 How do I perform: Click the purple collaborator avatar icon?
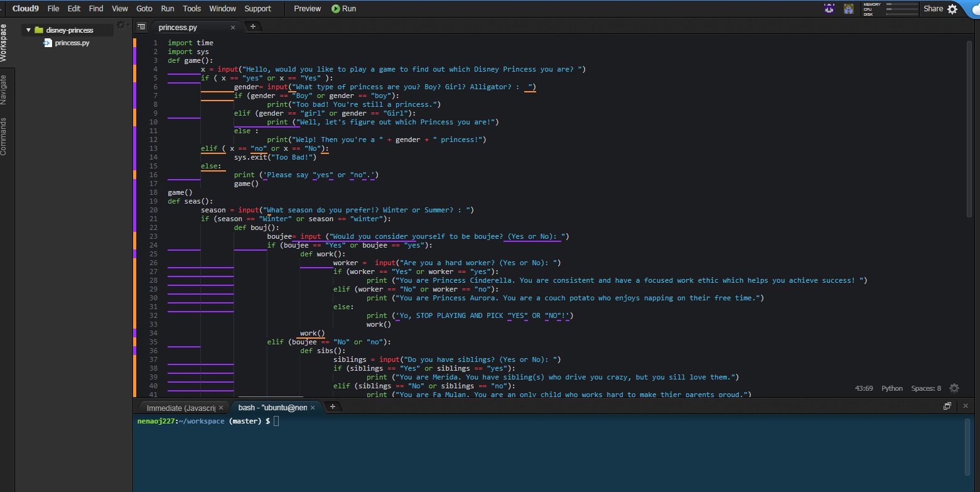[829, 9]
